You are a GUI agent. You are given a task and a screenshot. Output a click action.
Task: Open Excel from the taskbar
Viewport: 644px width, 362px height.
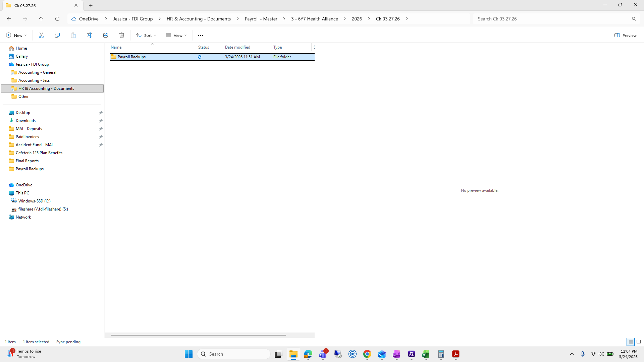pyautogui.click(x=426, y=354)
